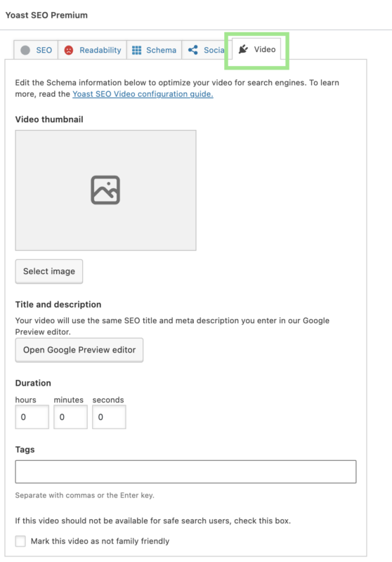Click the Select image button
Viewport: 392px width, 562px height.
point(49,271)
